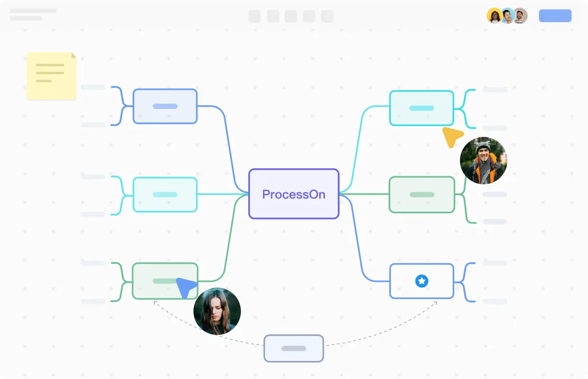
Task: Click the middle toolbar square button
Action: tap(291, 16)
